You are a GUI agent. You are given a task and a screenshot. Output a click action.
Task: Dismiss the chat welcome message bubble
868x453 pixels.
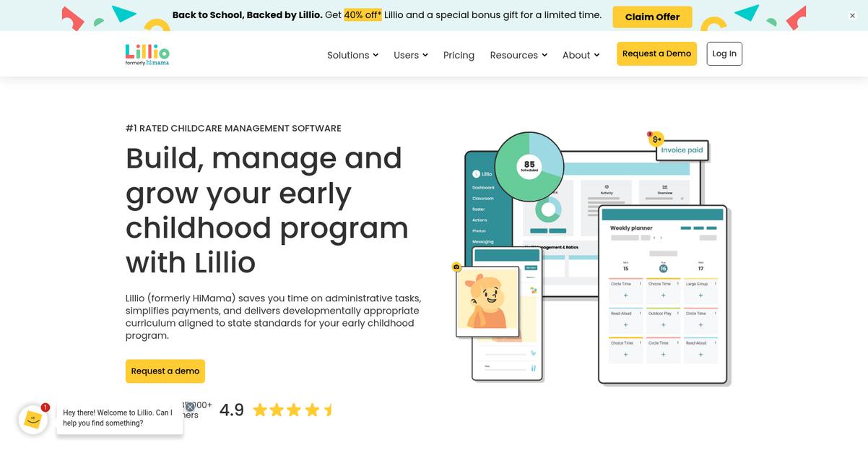click(x=190, y=407)
